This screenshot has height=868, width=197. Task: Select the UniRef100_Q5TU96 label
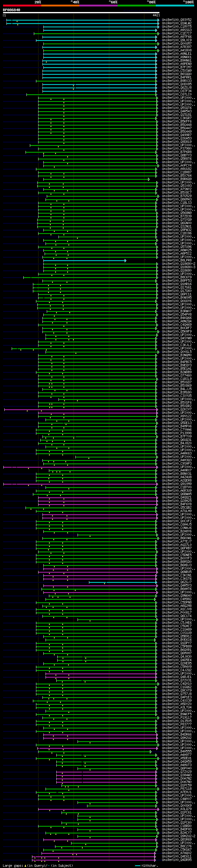pyautogui.click(x=177, y=247)
